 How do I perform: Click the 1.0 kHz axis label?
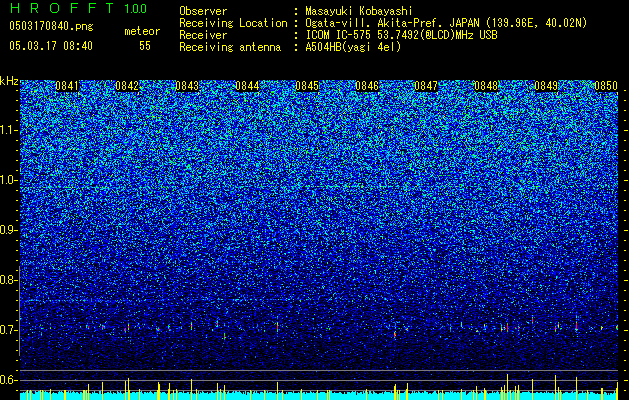(9, 180)
